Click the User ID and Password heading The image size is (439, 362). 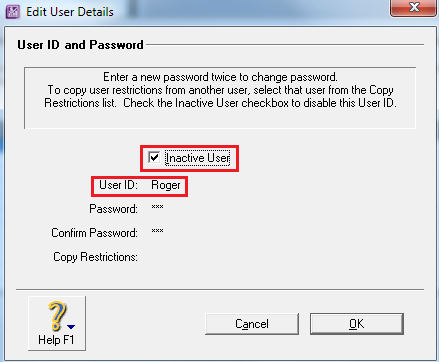pos(80,45)
